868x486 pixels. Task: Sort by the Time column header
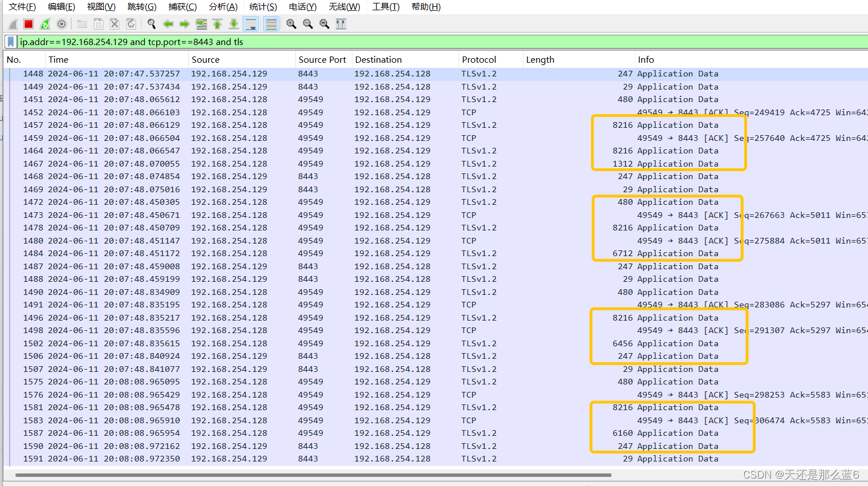tap(117, 60)
